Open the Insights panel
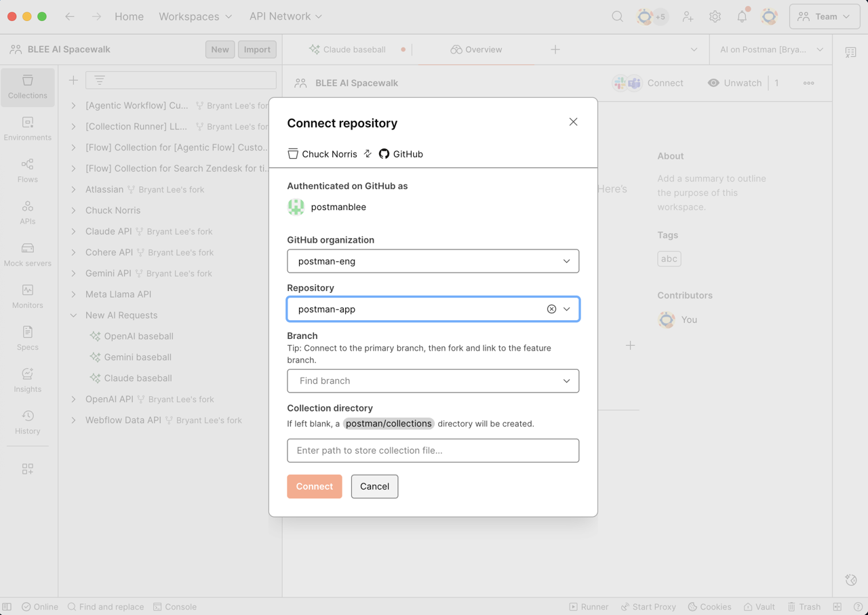 click(27, 380)
